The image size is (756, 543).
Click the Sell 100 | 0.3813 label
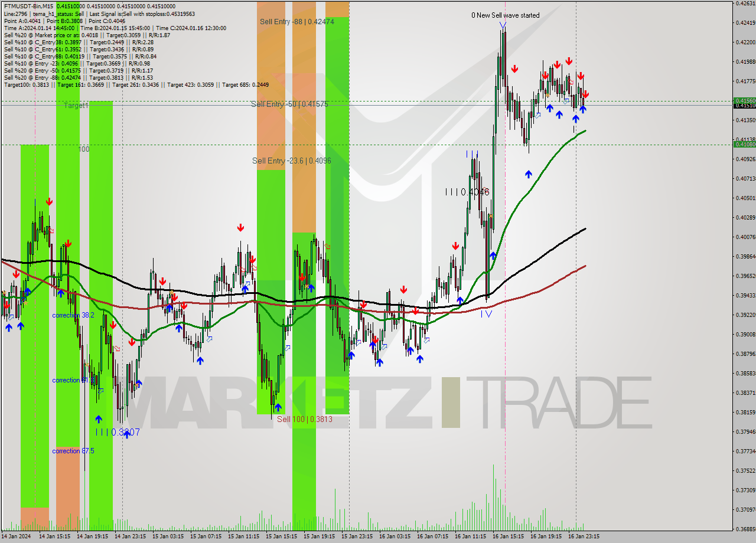305,419
